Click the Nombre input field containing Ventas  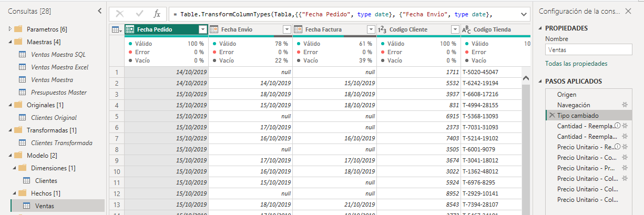pos(588,50)
